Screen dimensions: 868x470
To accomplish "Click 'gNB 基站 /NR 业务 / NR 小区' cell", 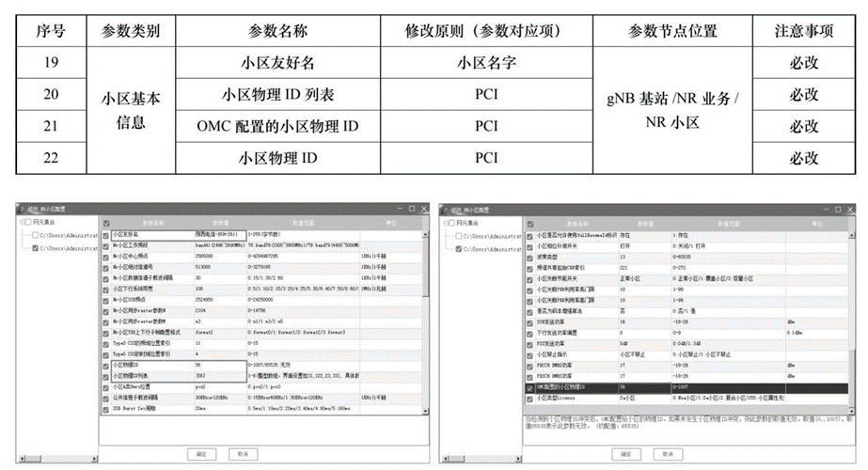I will coord(672,110).
